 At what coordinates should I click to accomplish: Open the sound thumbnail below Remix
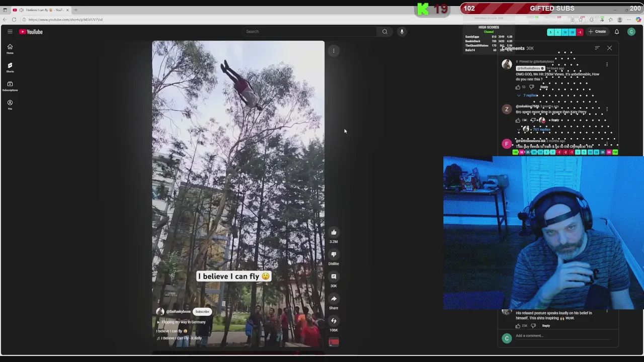click(x=334, y=342)
